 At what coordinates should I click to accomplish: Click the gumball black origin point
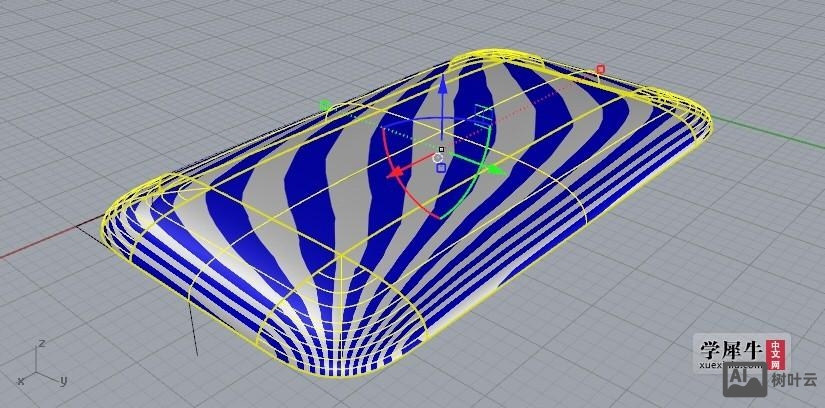tap(442, 150)
